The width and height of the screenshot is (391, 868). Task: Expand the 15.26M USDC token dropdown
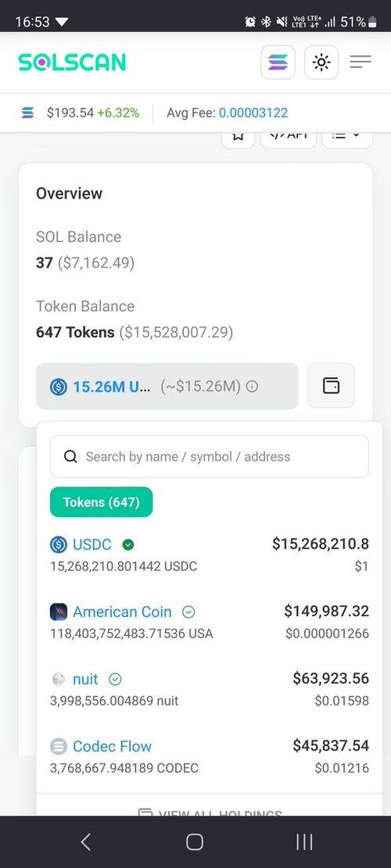(167, 386)
